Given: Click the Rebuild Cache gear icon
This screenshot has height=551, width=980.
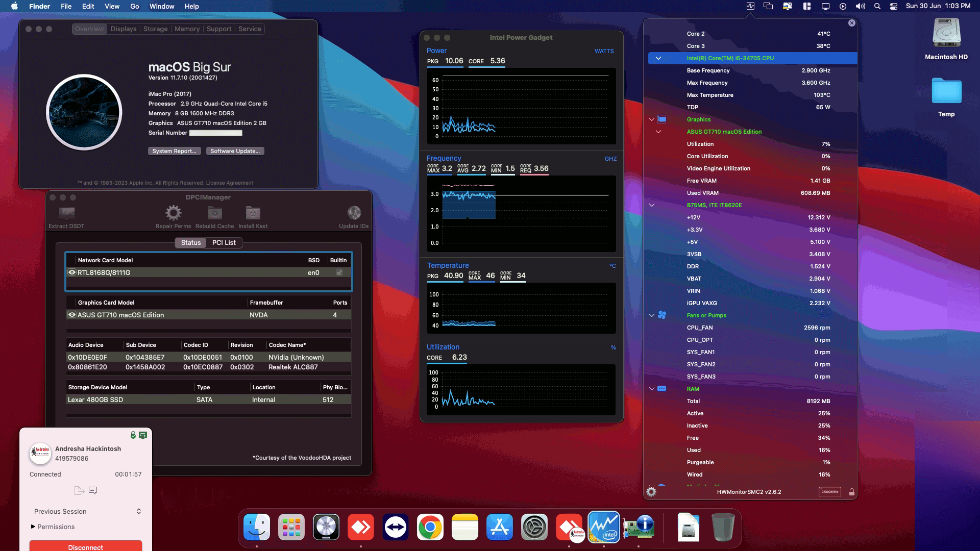Looking at the screenshot, I should click(x=214, y=213).
